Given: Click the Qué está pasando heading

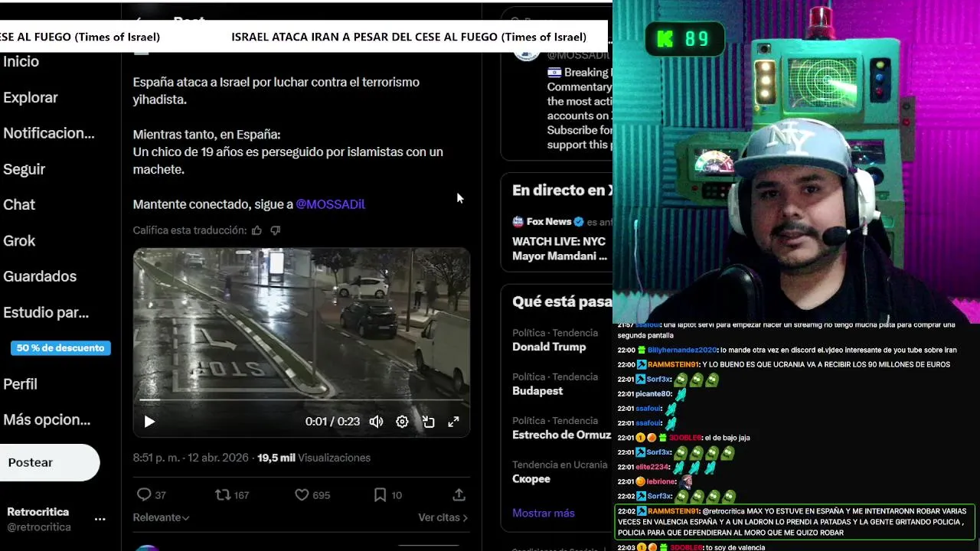Looking at the screenshot, I should (x=562, y=302).
